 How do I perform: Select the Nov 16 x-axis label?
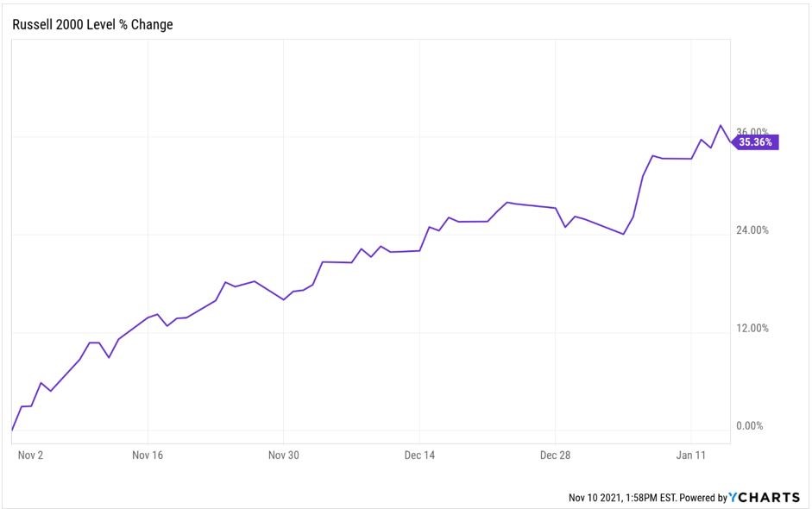[148, 454]
